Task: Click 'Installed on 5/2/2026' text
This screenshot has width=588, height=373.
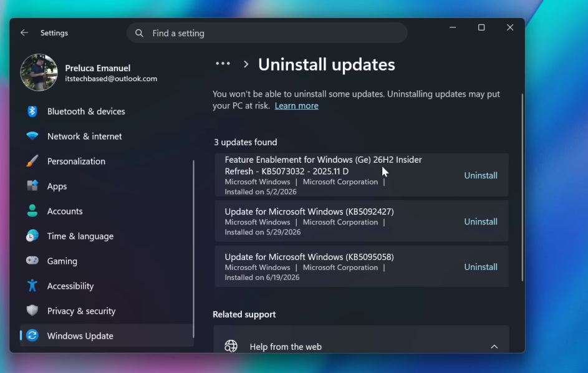Action: (261, 191)
